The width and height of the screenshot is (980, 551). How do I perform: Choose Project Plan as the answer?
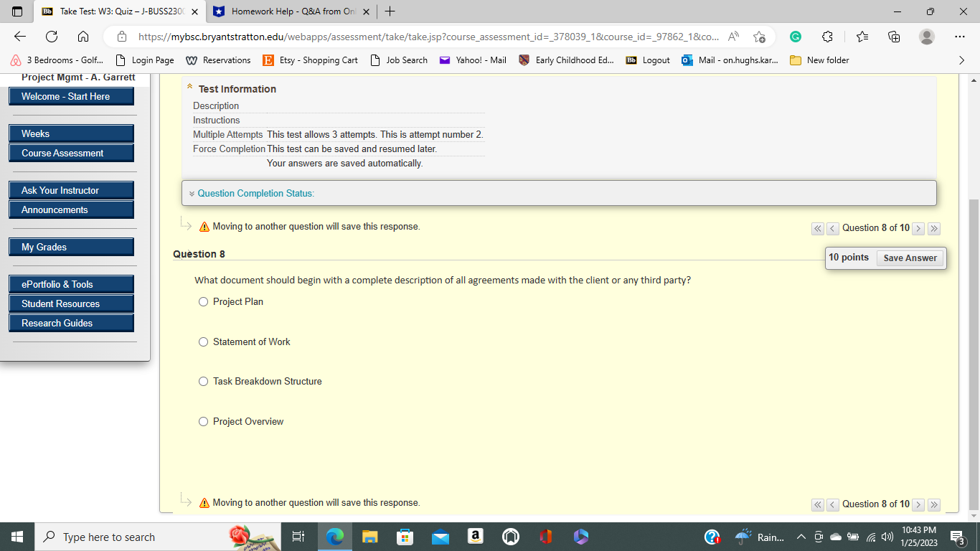click(203, 301)
